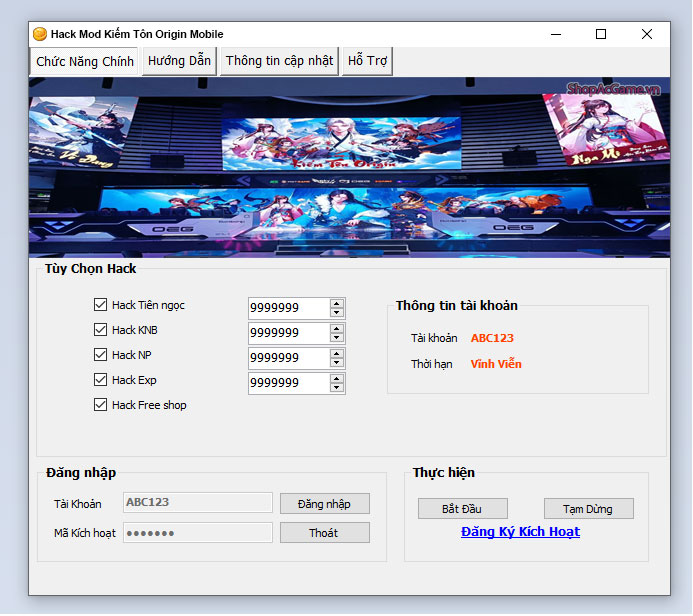The height and width of the screenshot is (616, 693).
Task: Open the Chức Năng Chính tab
Action: tap(84, 61)
